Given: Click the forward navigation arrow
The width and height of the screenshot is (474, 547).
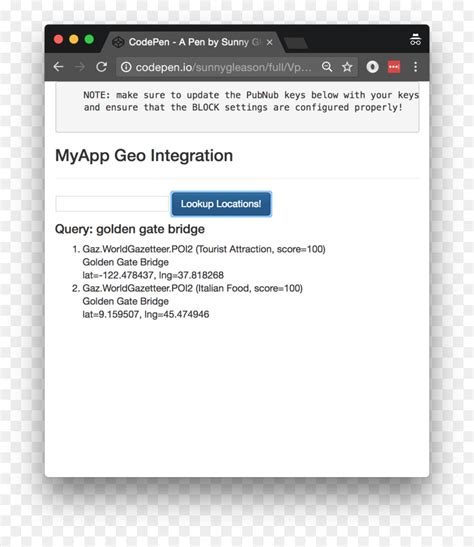Looking at the screenshot, I should (x=80, y=67).
